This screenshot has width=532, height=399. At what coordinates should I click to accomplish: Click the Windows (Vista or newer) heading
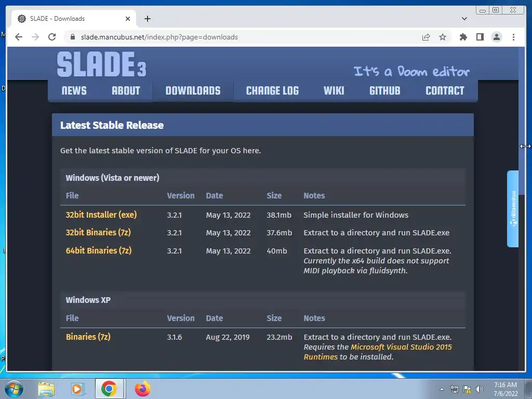tap(112, 178)
